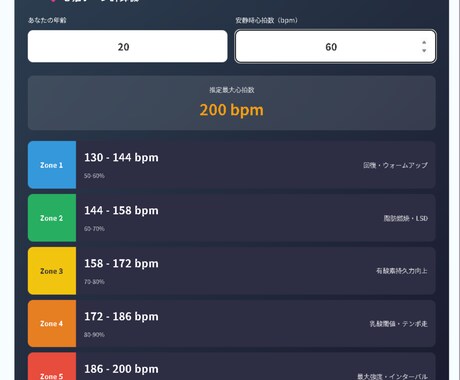Click the 70-80% label under Zone 3
460x380 pixels.
tap(94, 282)
